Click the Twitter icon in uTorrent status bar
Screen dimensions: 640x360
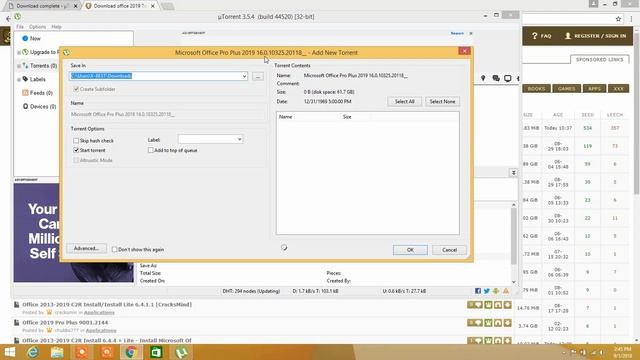pos(487,291)
